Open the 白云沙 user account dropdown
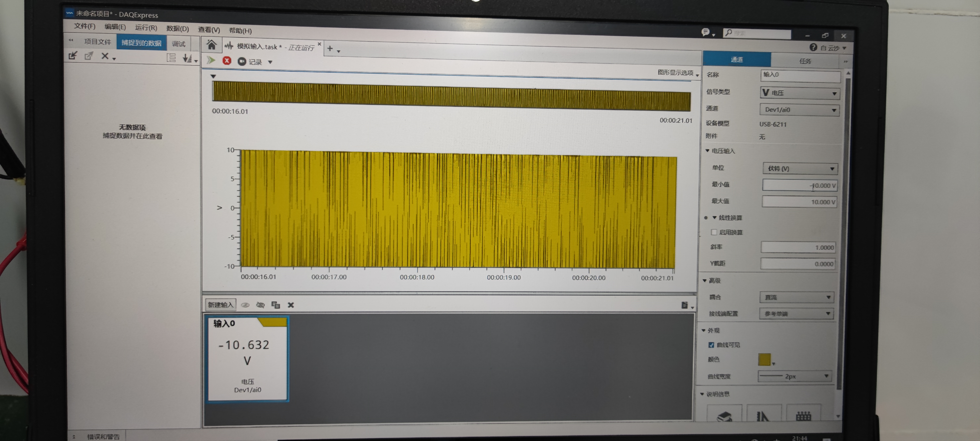This screenshot has width=980, height=441. pos(833,48)
